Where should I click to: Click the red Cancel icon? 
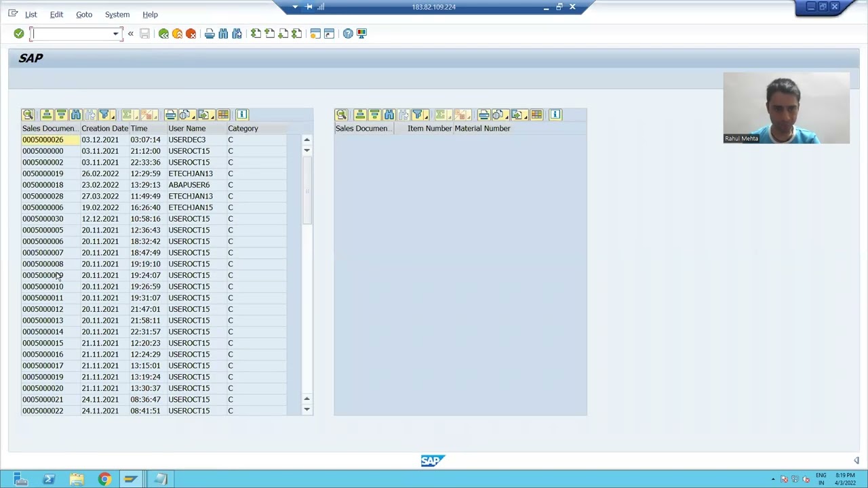(191, 33)
